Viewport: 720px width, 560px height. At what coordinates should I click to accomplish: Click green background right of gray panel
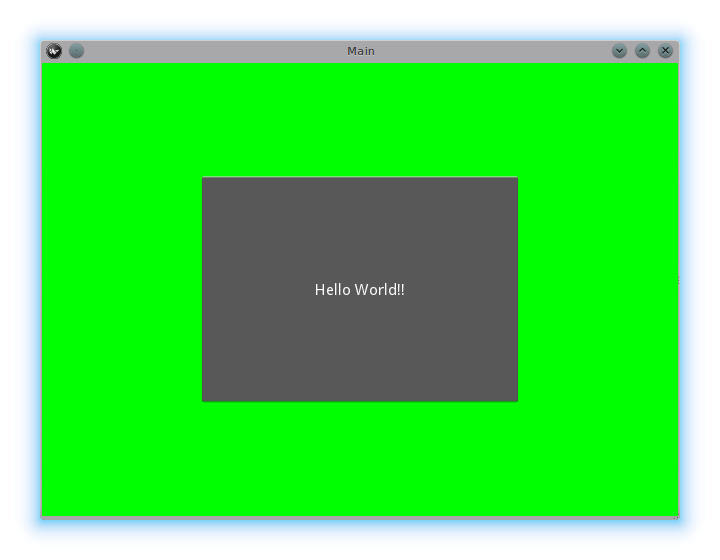(x=598, y=290)
